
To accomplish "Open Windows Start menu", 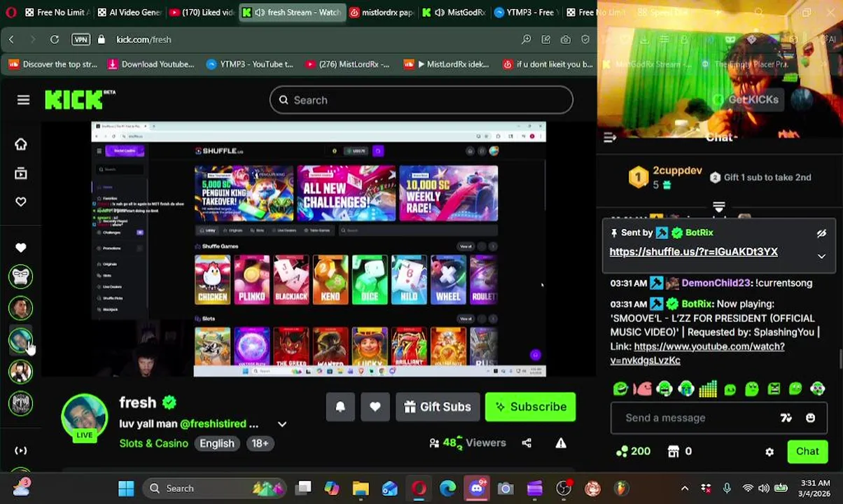I will 126,488.
